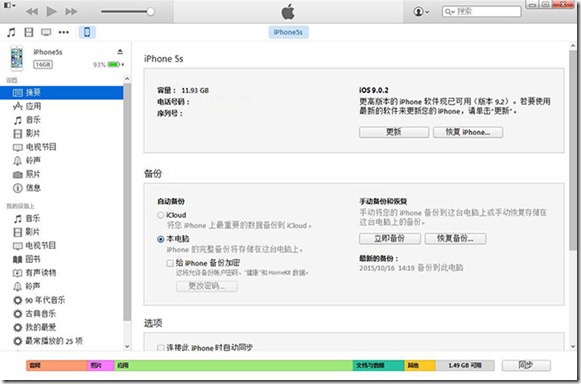Select the iPhone device icon in toolbar
Image resolution: width=581 pixels, height=384 pixels.
coord(87,32)
